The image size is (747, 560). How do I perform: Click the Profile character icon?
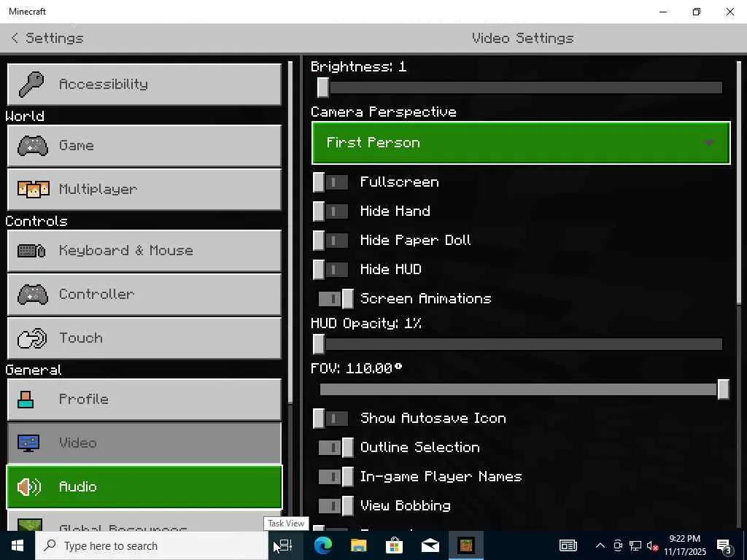[26, 400]
